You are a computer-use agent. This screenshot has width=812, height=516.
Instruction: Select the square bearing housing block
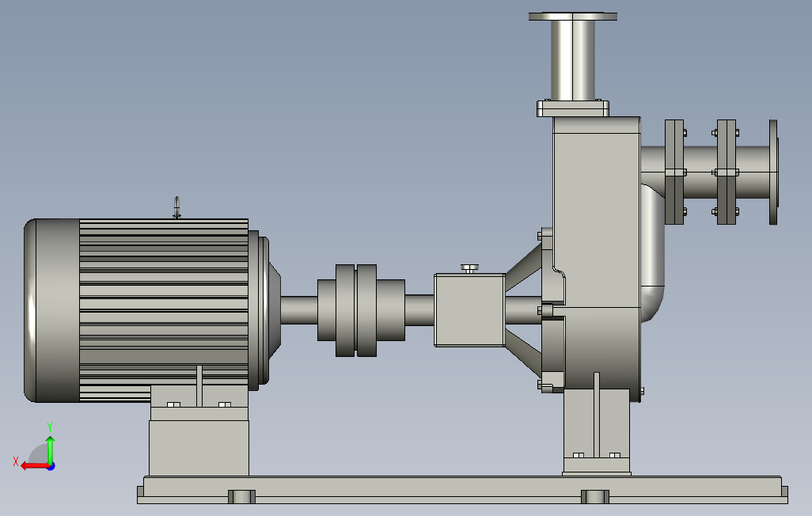coord(469,310)
